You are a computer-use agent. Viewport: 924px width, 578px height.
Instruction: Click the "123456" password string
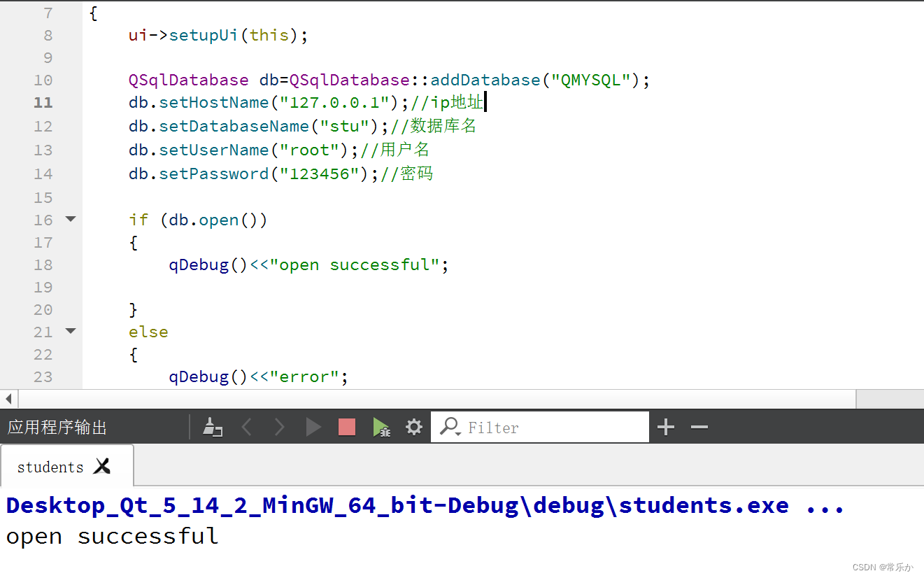[x=320, y=174]
